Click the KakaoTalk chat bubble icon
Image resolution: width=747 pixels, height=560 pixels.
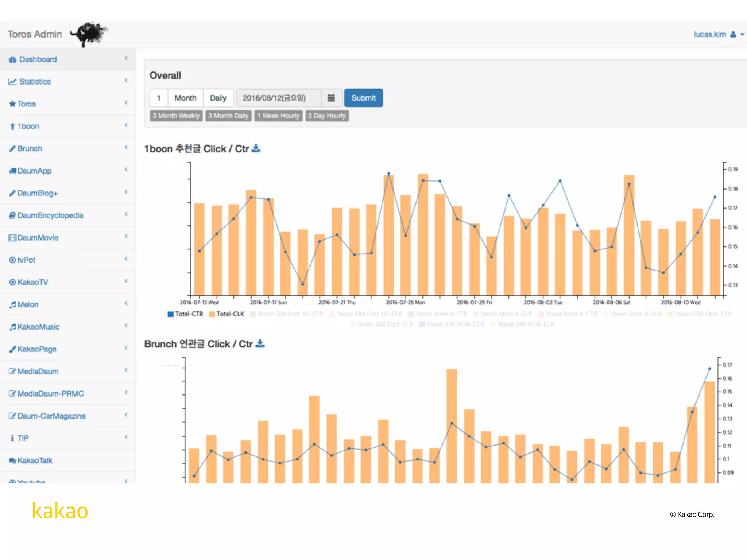[12, 460]
